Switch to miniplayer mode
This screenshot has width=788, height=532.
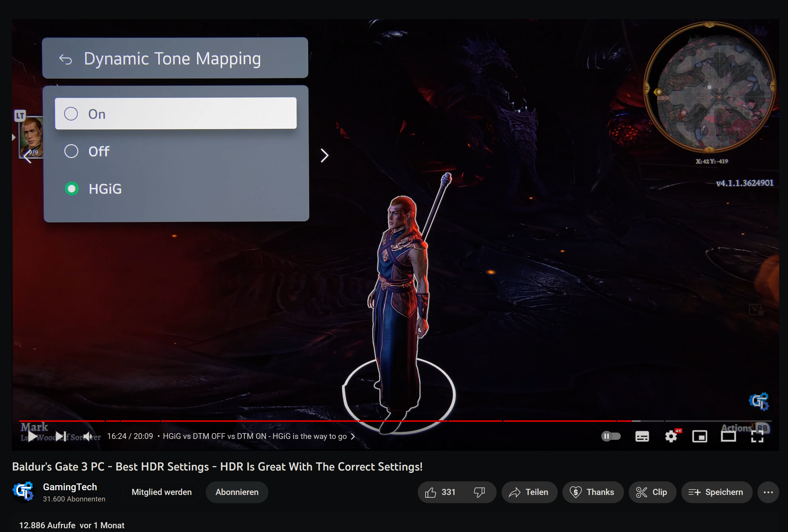[x=700, y=437]
